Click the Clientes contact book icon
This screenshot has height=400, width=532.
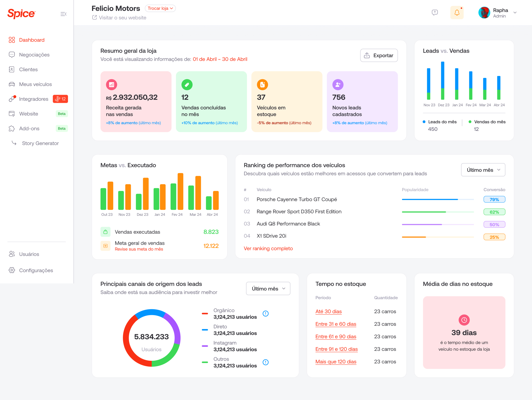pos(12,69)
